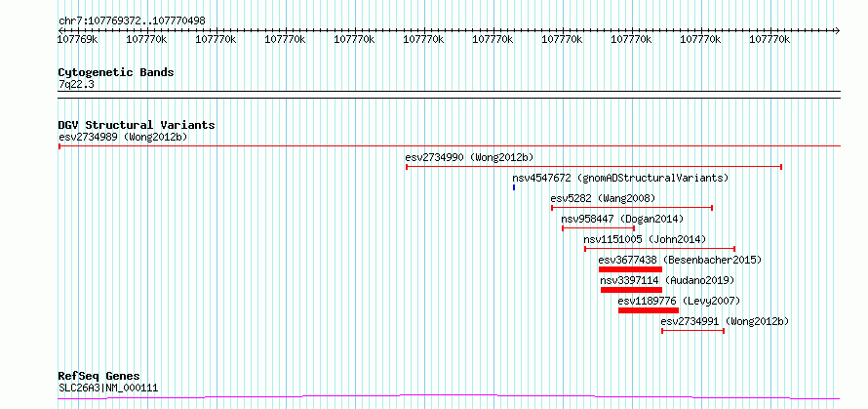Click the long red esv2734989 span line
This screenshot has width=868, height=409.
tap(450, 146)
